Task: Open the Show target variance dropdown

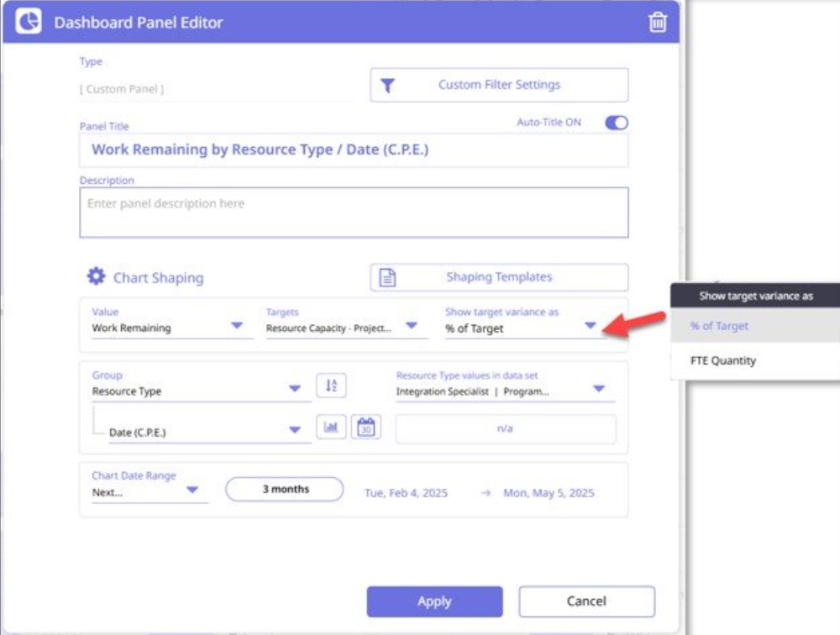Action: point(591,326)
